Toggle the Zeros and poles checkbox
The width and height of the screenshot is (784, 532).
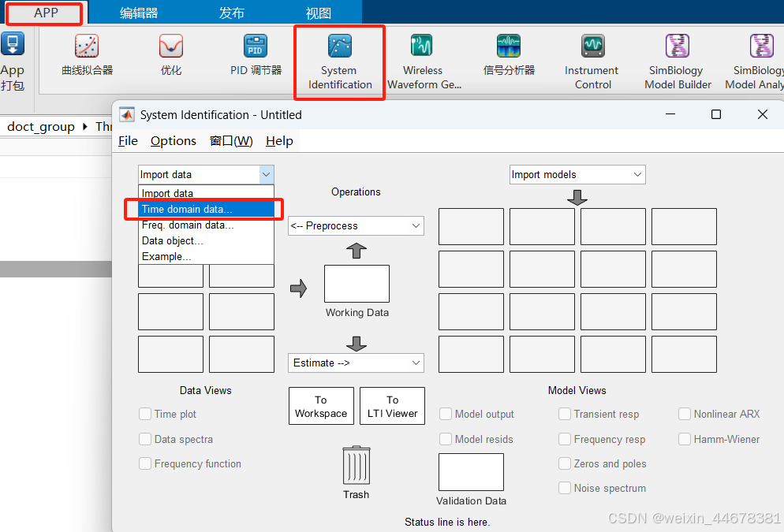565,463
